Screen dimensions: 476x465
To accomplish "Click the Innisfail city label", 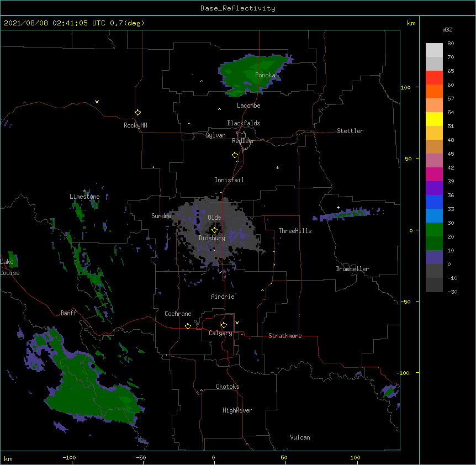I will (x=229, y=180).
